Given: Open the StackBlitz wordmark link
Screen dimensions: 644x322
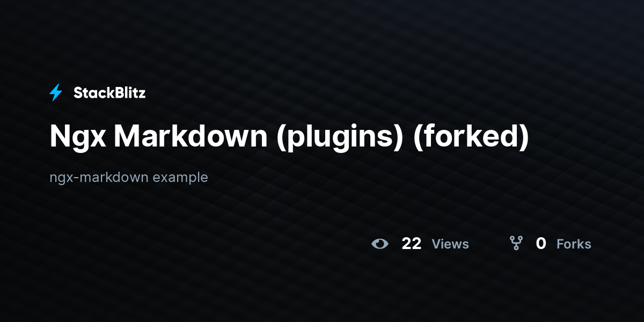Looking at the screenshot, I should [x=109, y=93].
